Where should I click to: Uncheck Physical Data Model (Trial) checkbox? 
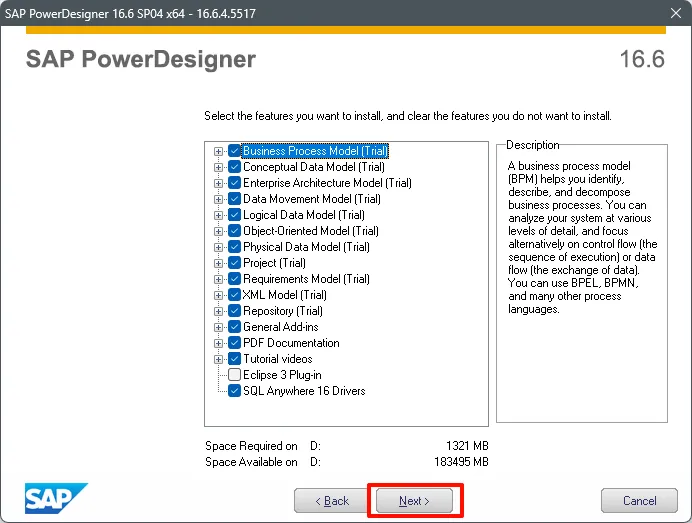pyautogui.click(x=234, y=247)
